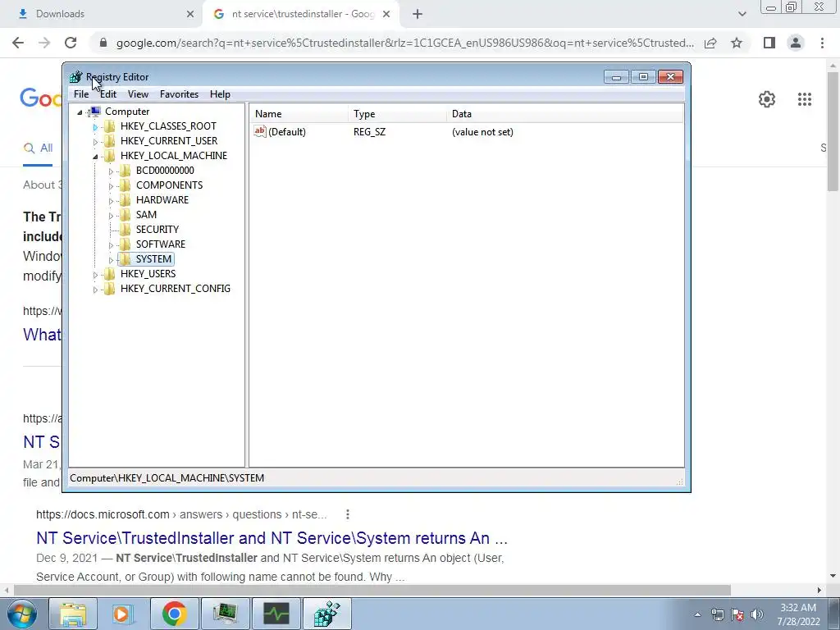This screenshot has height=630, width=840.
Task: Open the File menu in Registry Editor
Action: pyautogui.click(x=81, y=94)
